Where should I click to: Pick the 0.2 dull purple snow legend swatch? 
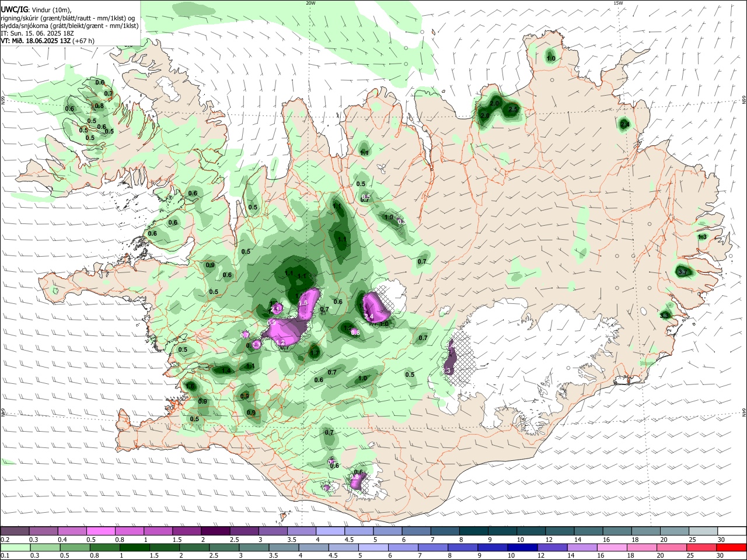[15, 531]
